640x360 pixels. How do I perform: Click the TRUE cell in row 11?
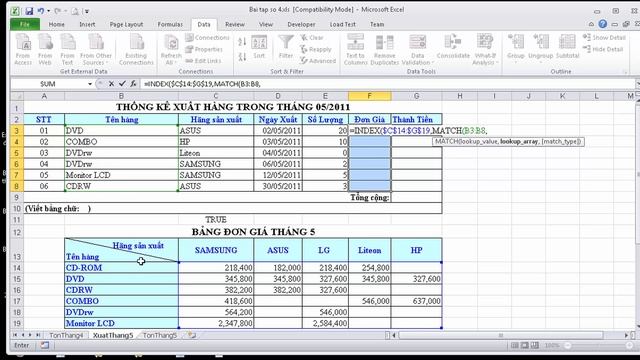pos(216,220)
